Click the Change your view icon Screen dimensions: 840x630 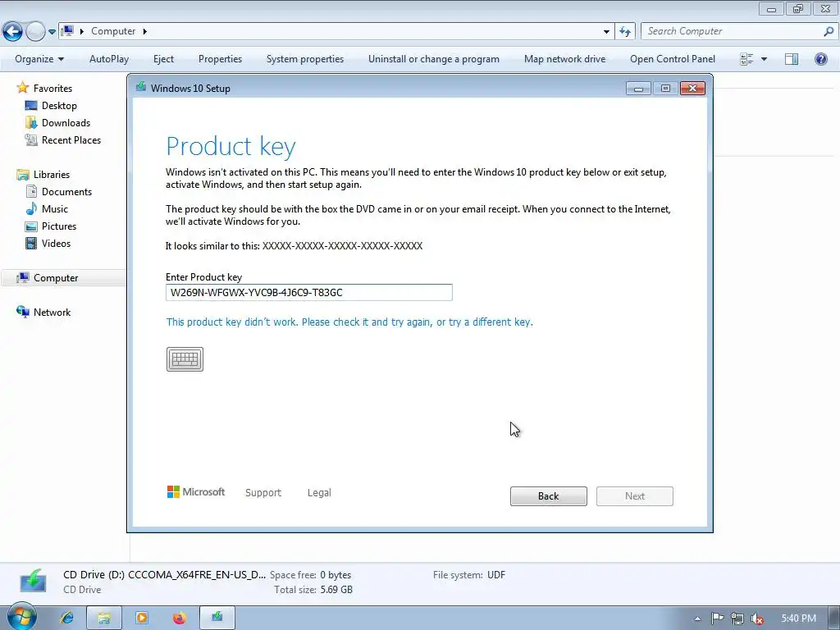click(746, 59)
